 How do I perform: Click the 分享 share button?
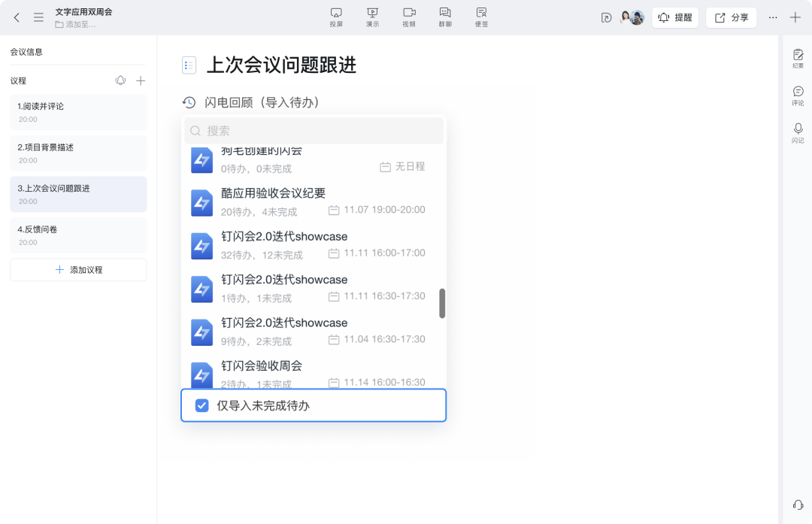(731, 17)
